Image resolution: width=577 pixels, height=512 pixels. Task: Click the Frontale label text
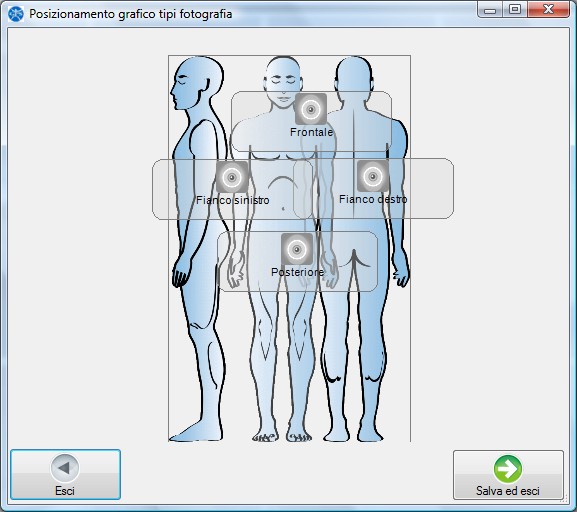[x=311, y=132]
